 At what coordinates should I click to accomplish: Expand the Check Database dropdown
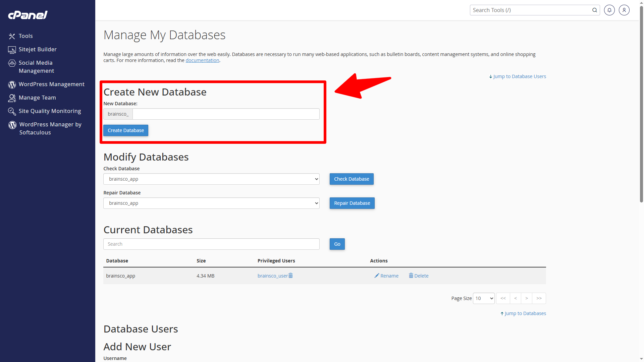coord(211,179)
